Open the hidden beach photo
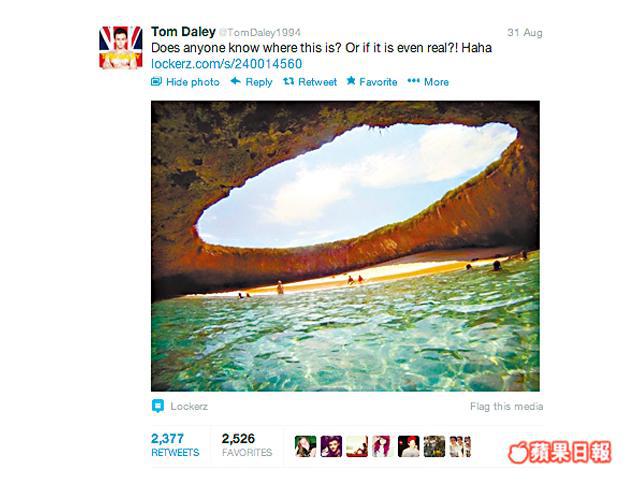This screenshot has width=640, height=492. tap(345, 246)
